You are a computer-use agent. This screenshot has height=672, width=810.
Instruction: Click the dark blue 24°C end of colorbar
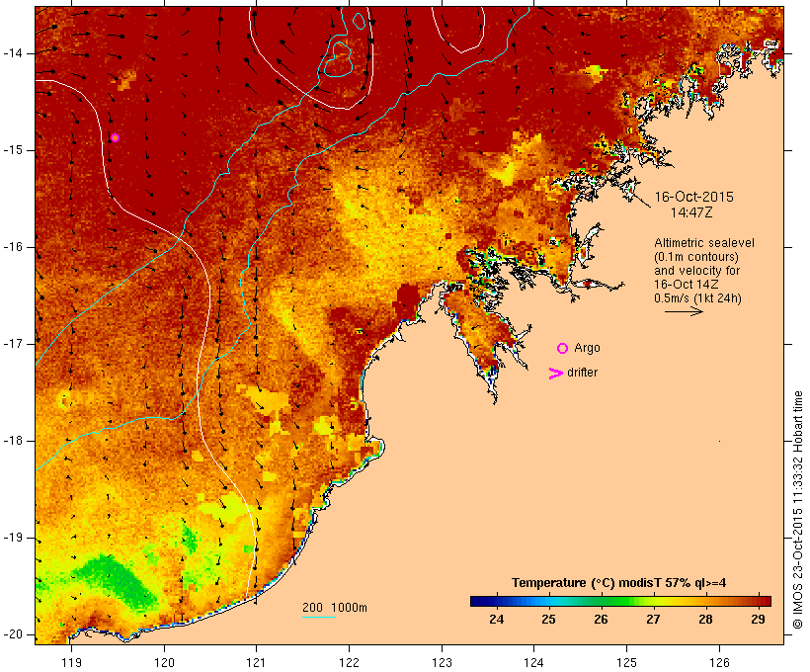point(478,601)
